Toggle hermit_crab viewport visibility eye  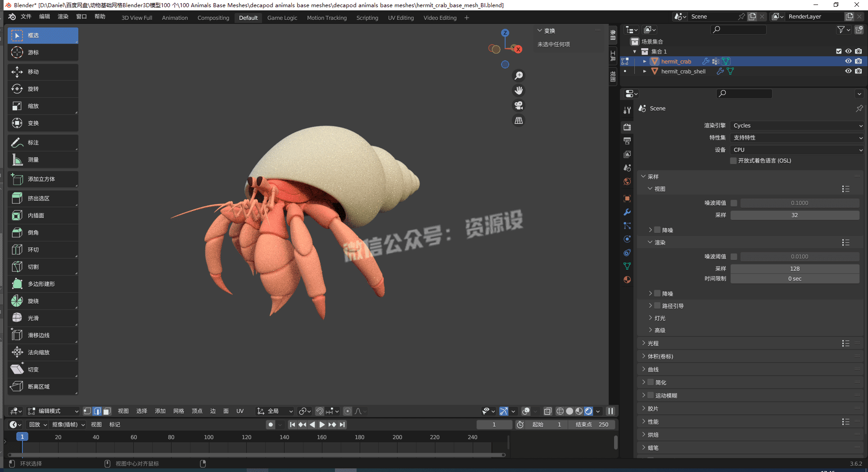coord(848,61)
